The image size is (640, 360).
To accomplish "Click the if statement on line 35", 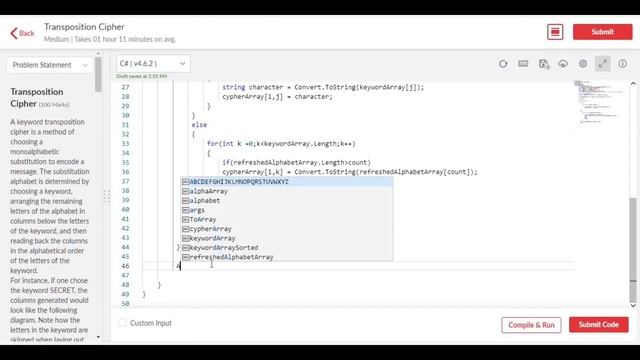I will [296, 162].
